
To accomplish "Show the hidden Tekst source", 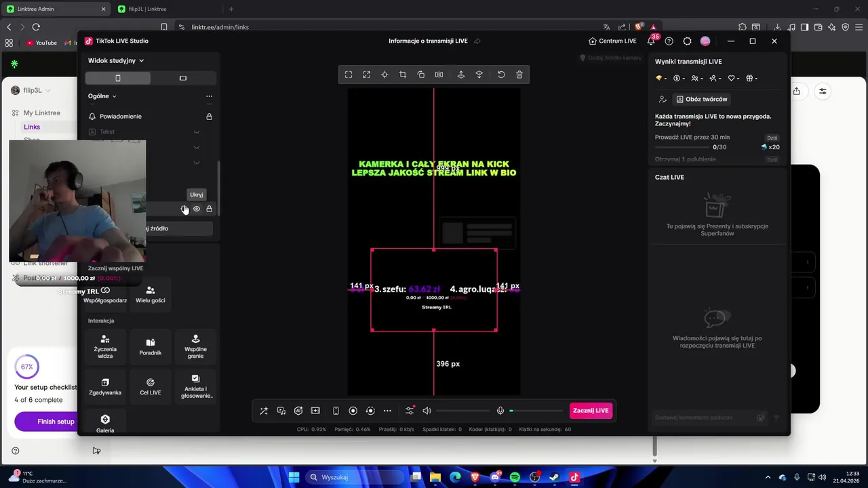I will [197, 131].
